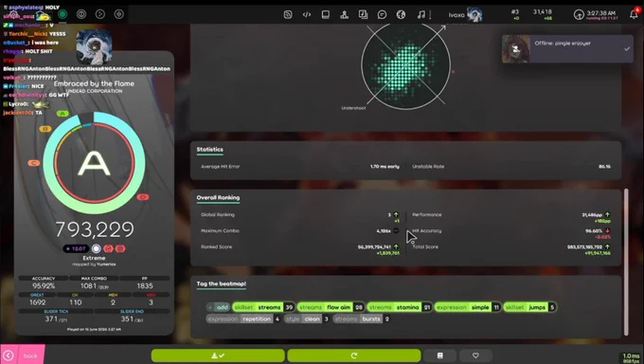Open the beatmap listing toolbar icon

tap(326, 14)
